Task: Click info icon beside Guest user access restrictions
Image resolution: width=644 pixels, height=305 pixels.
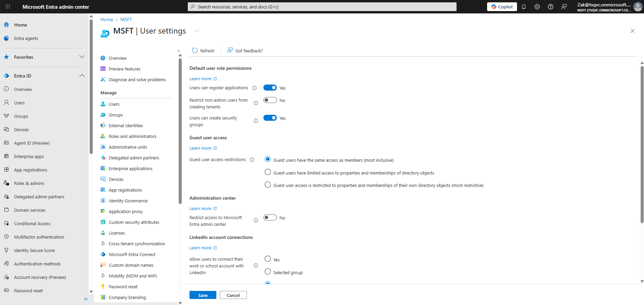Action: pyautogui.click(x=252, y=160)
